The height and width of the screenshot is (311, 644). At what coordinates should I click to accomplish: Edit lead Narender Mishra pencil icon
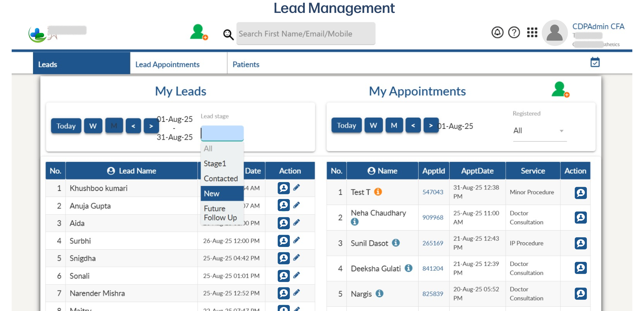(x=297, y=292)
